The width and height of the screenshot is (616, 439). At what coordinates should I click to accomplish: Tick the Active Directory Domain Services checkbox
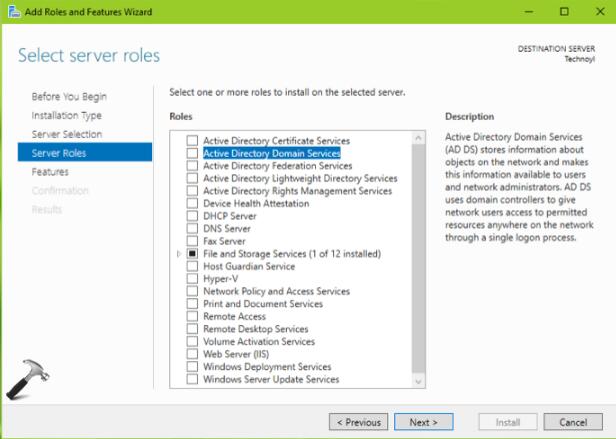tap(192, 153)
